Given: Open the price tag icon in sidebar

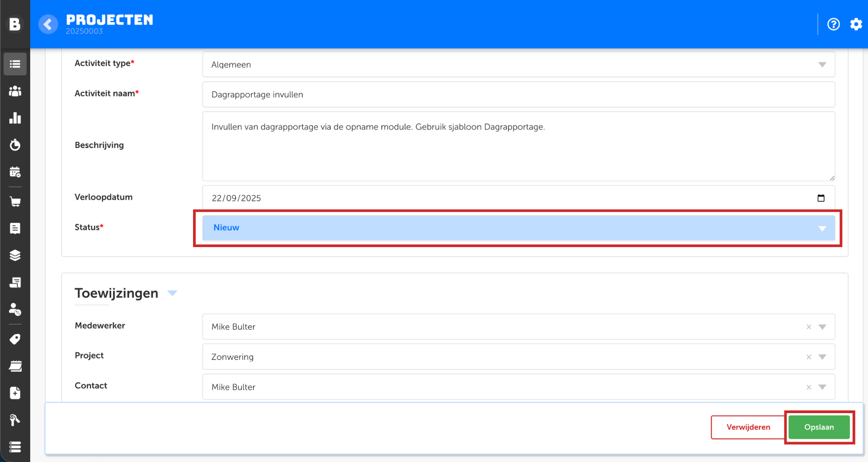Looking at the screenshot, I should click(15, 339).
